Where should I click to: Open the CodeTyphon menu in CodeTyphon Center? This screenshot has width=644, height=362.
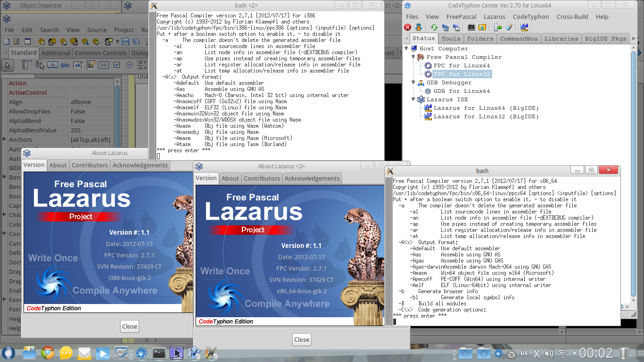[x=531, y=16]
